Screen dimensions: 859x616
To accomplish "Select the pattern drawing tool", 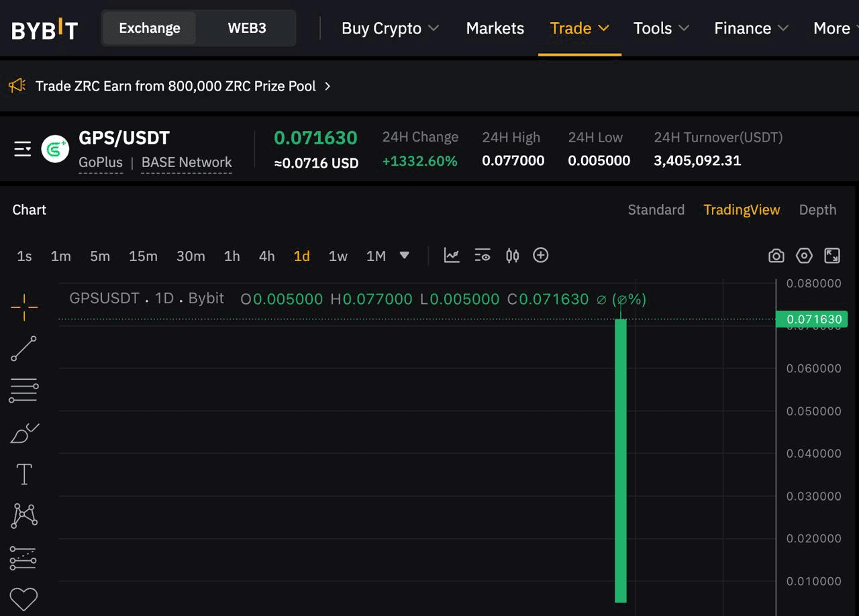I will point(25,515).
